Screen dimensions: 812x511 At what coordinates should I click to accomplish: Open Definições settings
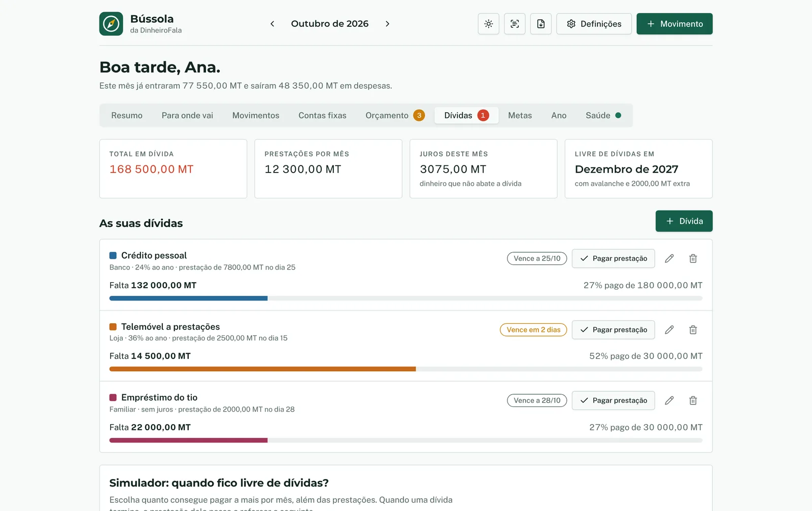[x=594, y=24]
